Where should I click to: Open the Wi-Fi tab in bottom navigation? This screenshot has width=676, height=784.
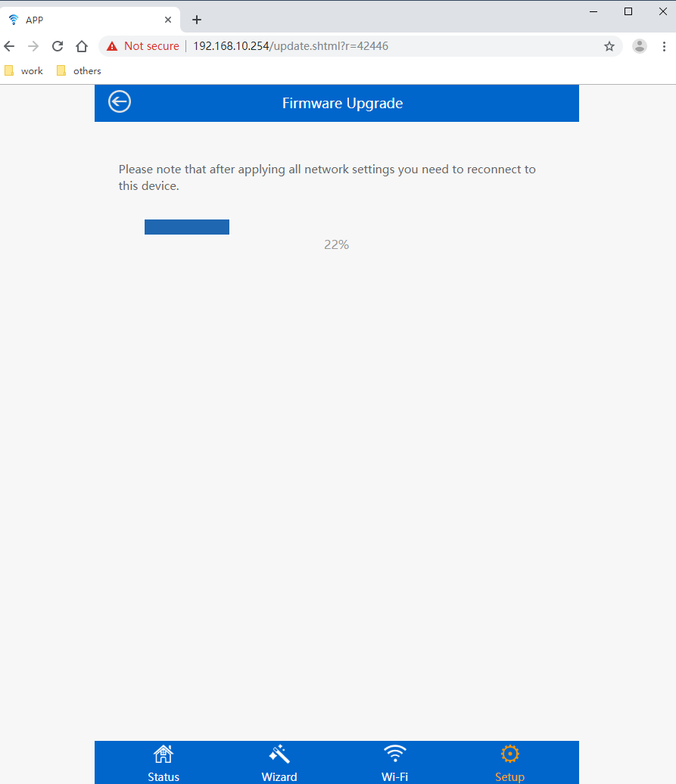tap(394, 763)
